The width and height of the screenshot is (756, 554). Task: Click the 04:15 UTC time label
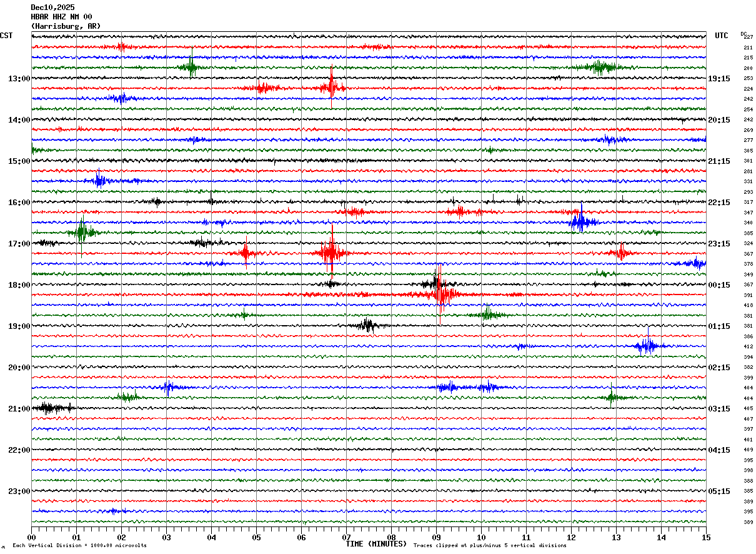[x=719, y=450]
